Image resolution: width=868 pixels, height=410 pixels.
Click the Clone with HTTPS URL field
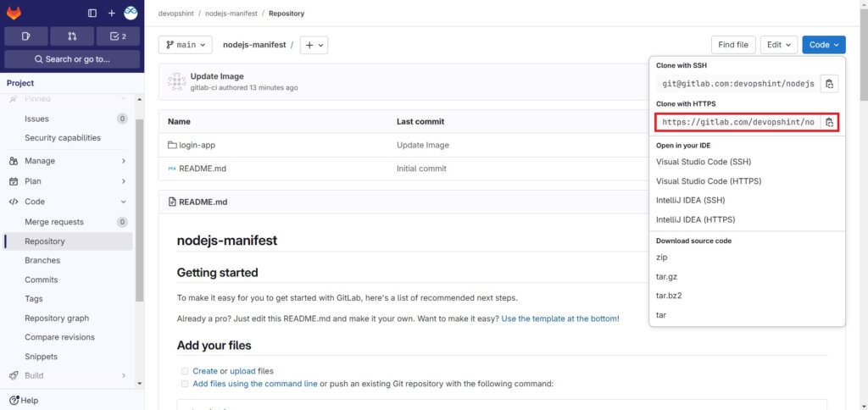click(737, 122)
